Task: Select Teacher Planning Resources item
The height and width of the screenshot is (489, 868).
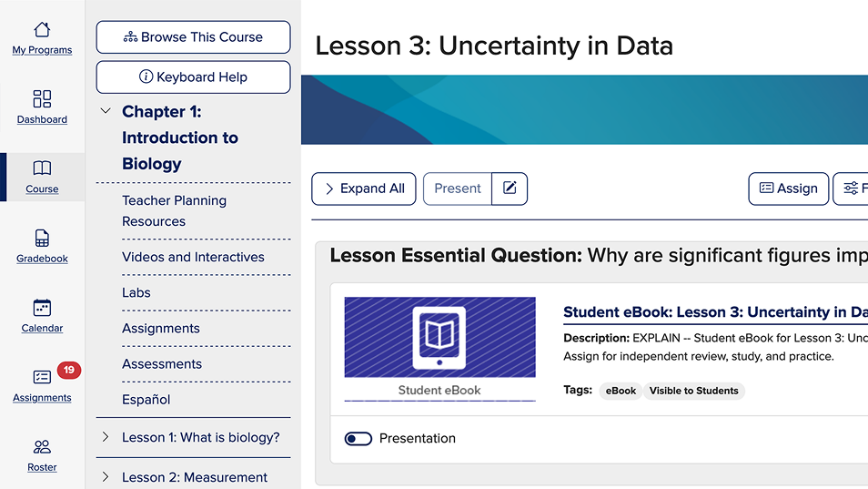Action: click(174, 210)
